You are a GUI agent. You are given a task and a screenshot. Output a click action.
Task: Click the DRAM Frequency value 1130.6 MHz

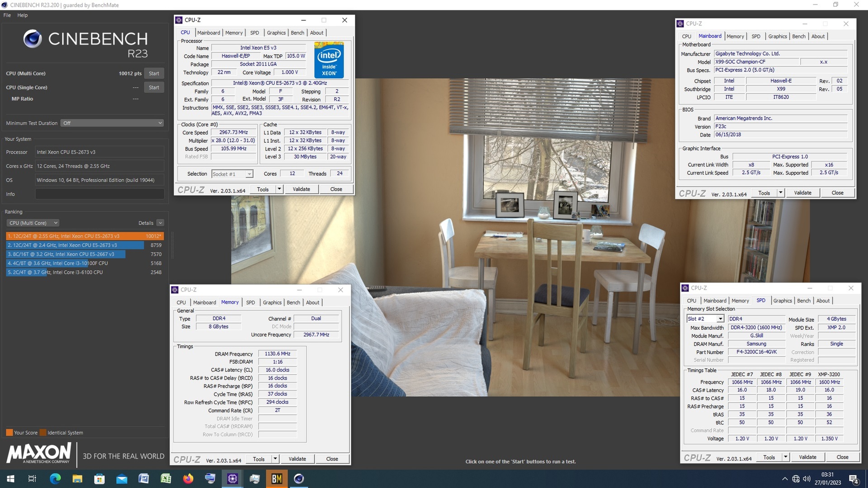(x=278, y=354)
